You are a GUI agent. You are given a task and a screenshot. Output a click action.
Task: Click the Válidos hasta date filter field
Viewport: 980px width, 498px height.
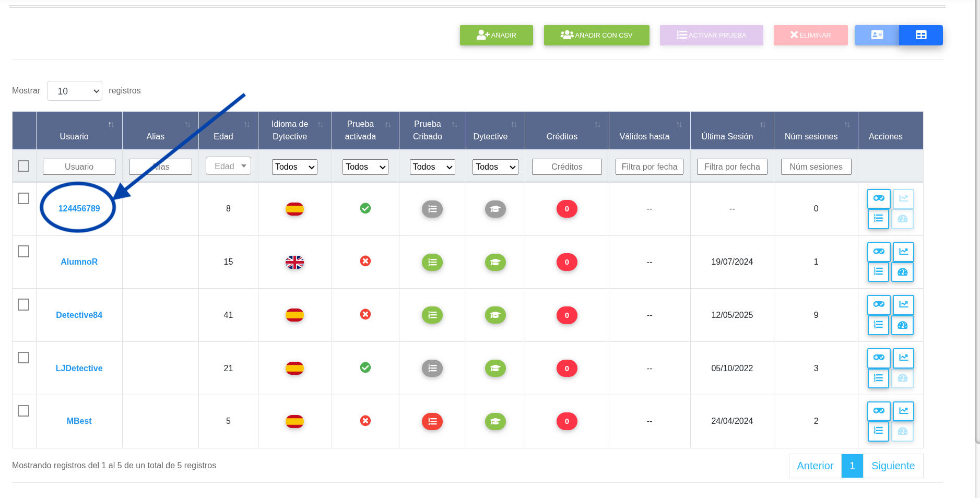point(650,167)
